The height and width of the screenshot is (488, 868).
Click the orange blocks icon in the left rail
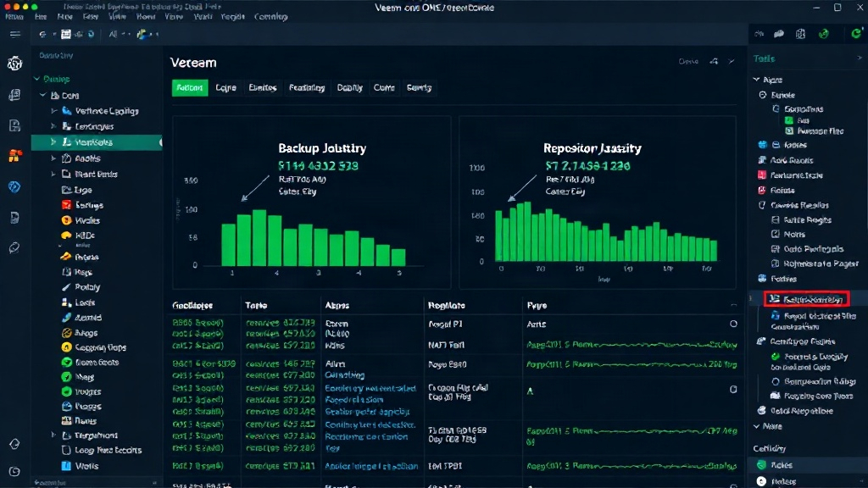click(x=15, y=156)
